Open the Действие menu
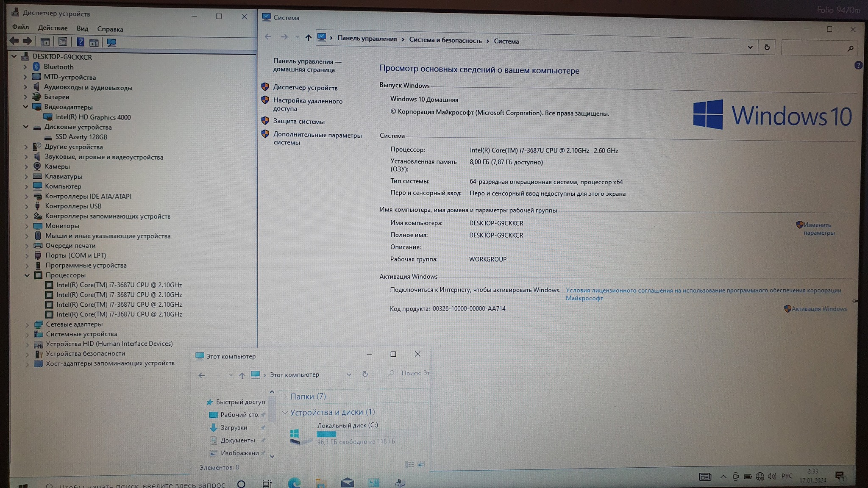The height and width of the screenshot is (488, 868). [53, 28]
